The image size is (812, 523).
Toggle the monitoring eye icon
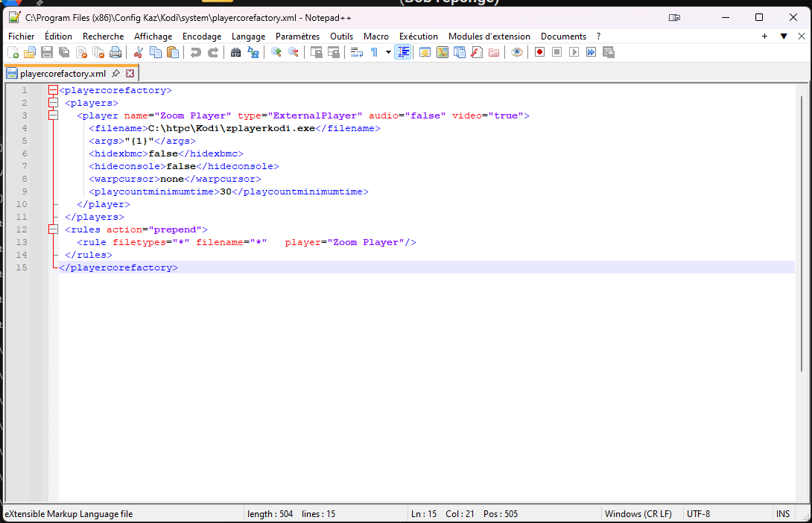tap(516, 52)
